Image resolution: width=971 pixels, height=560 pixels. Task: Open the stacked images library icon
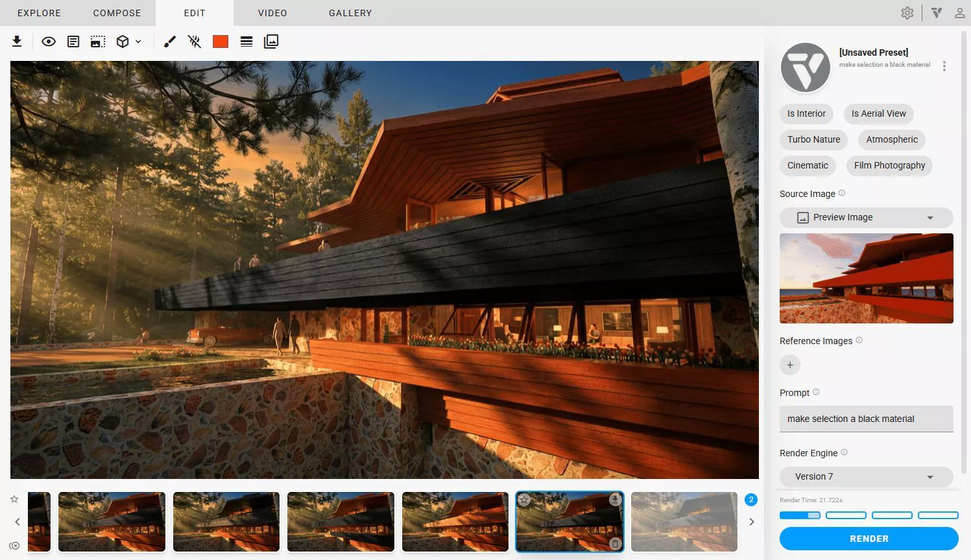tap(271, 41)
